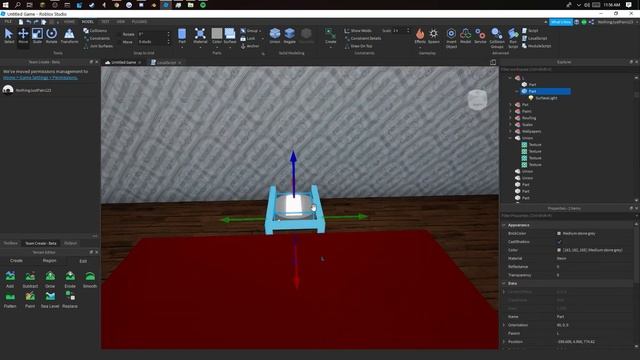
Task: Choose the Select tool in ribbon
Action: tap(9, 36)
